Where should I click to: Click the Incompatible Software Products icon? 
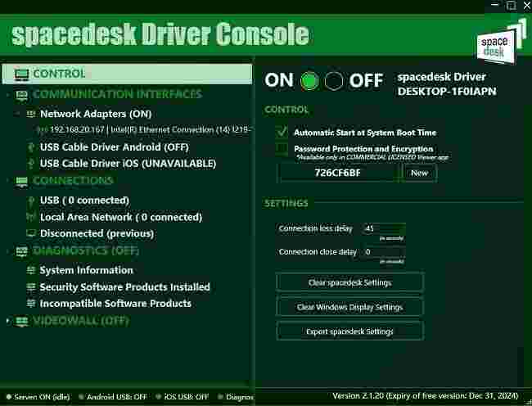pyautogui.click(x=31, y=304)
